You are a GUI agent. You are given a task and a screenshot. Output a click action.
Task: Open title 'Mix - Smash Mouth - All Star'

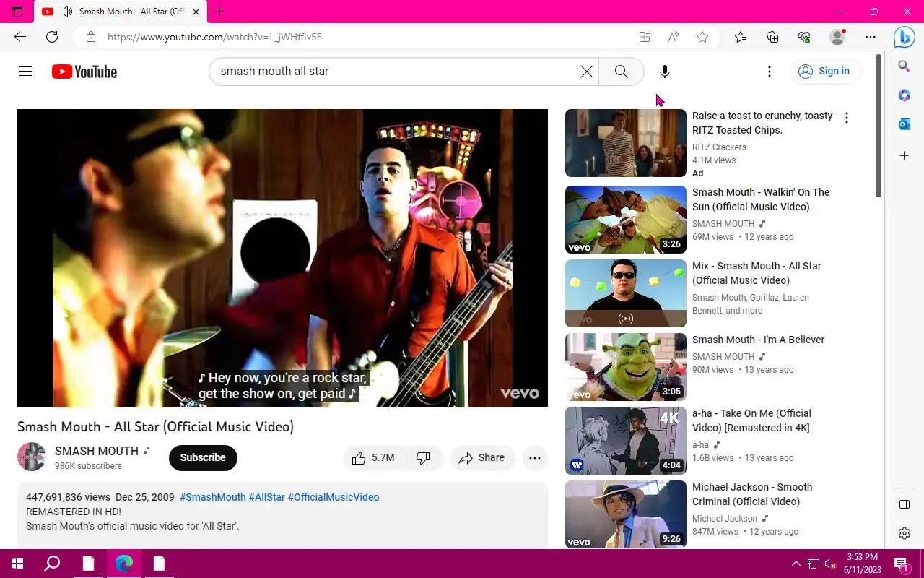[757, 273]
